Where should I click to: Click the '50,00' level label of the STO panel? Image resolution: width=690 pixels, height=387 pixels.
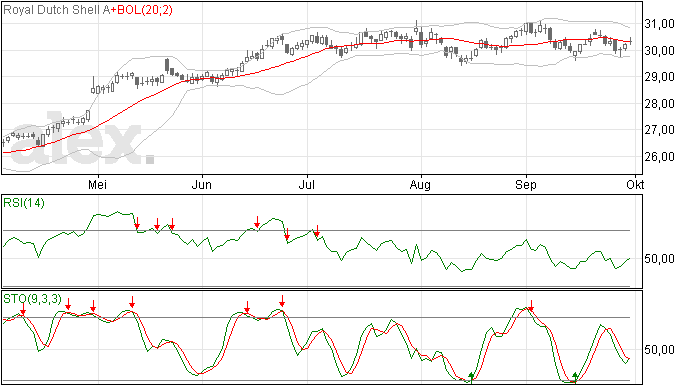pos(659,350)
